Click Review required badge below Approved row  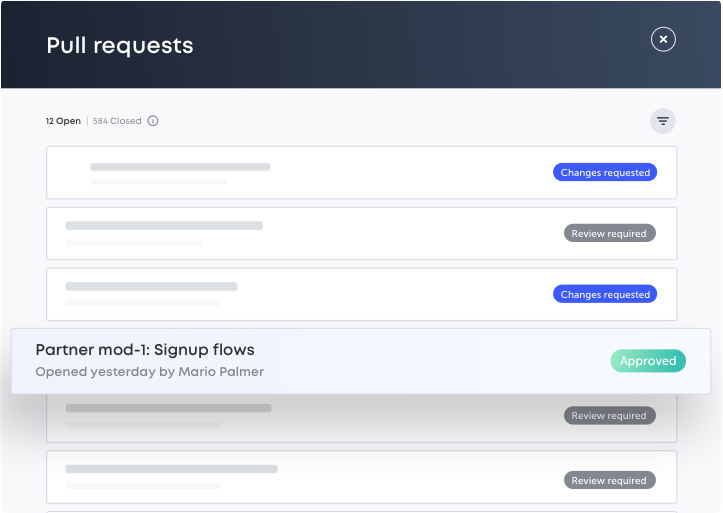tap(610, 415)
